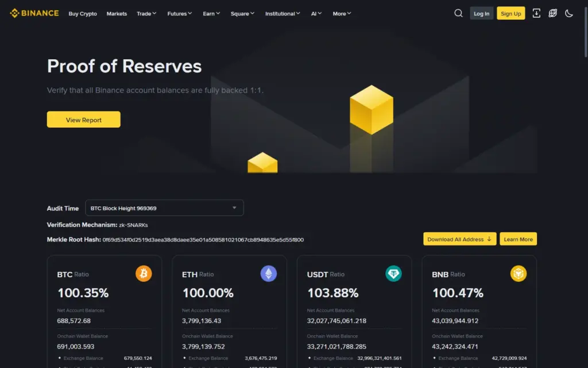
Task: Click the Proof of Reserves heading
Action: coord(125,66)
